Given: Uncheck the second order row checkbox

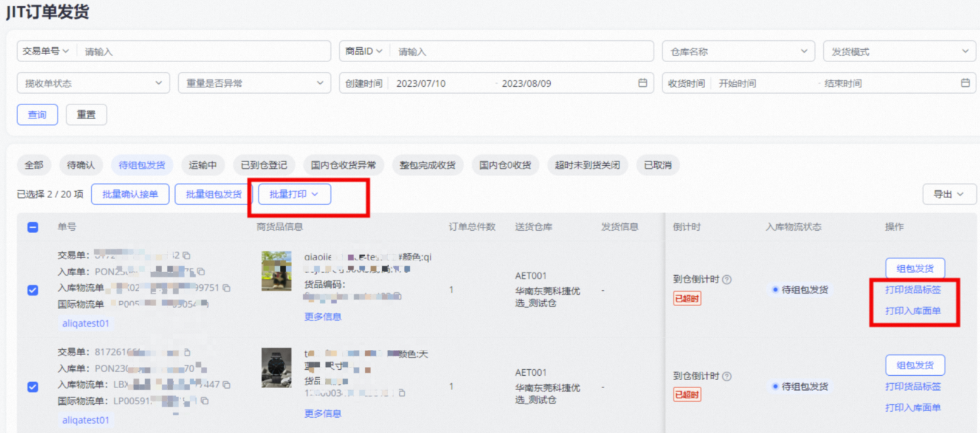Looking at the screenshot, I should click(x=33, y=387).
